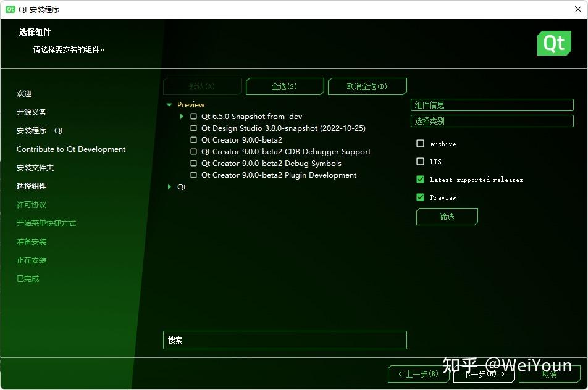The width and height of the screenshot is (588, 390).
Task: Click the 正在安装 sidebar step
Action: (31, 260)
